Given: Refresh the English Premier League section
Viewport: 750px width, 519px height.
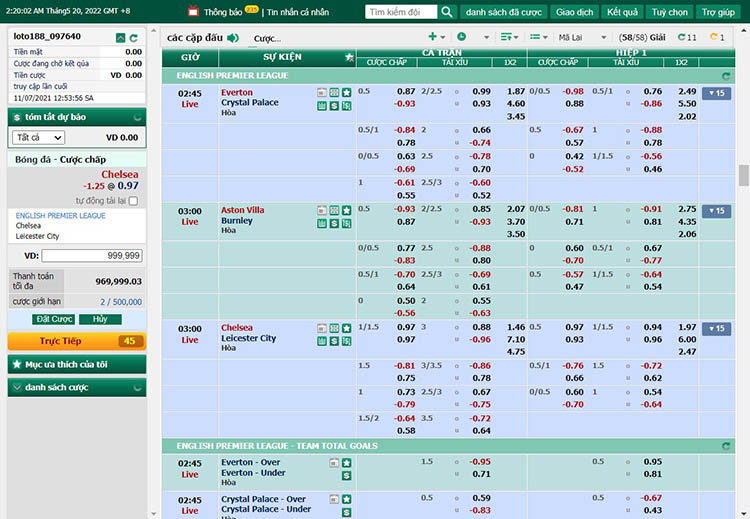Looking at the screenshot, I should click(x=726, y=75).
